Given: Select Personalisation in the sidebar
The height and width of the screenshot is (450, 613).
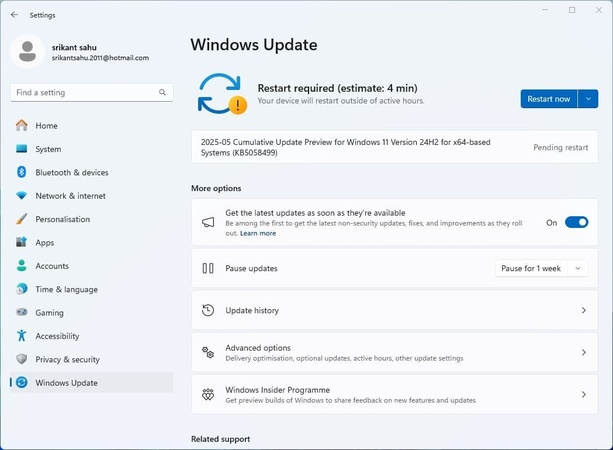Looking at the screenshot, I should (x=91, y=219).
